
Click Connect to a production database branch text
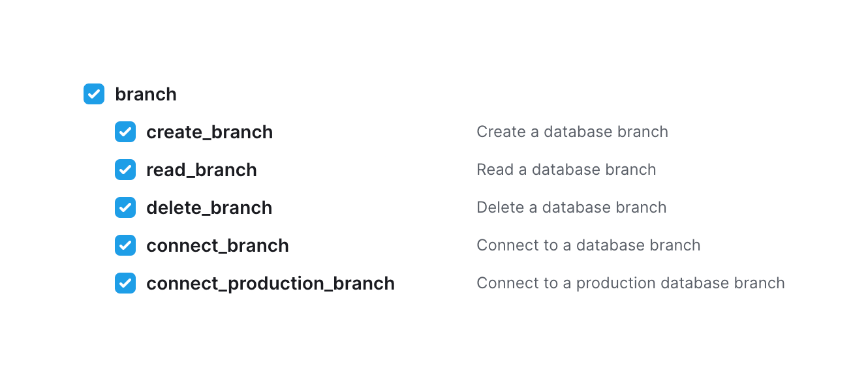click(x=630, y=283)
